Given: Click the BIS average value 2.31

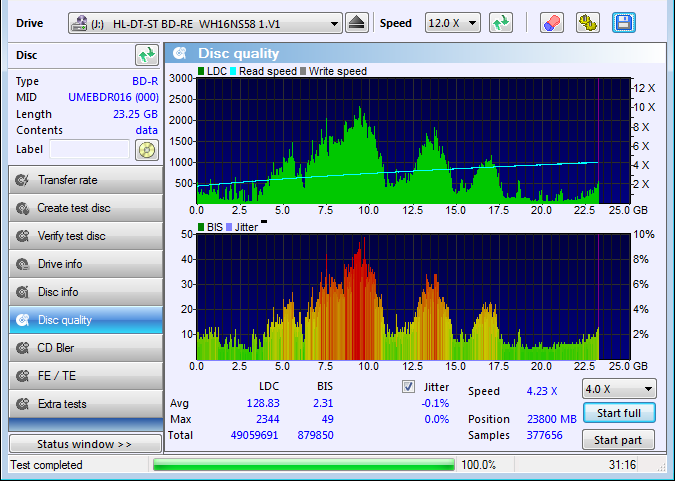Looking at the screenshot, I should [x=323, y=403].
